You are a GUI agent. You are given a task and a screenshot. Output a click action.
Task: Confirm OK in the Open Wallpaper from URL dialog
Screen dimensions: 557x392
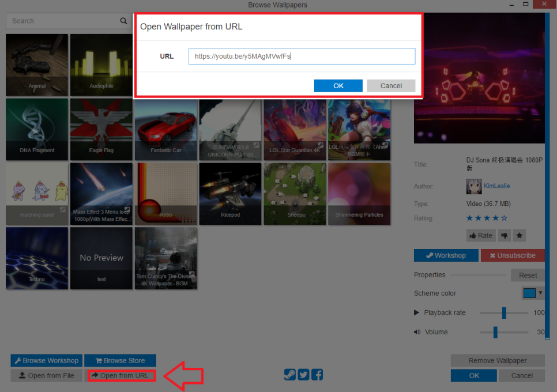click(x=338, y=85)
